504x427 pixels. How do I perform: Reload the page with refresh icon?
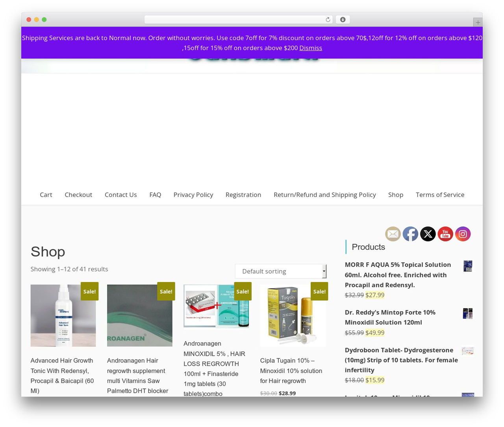[x=328, y=20]
